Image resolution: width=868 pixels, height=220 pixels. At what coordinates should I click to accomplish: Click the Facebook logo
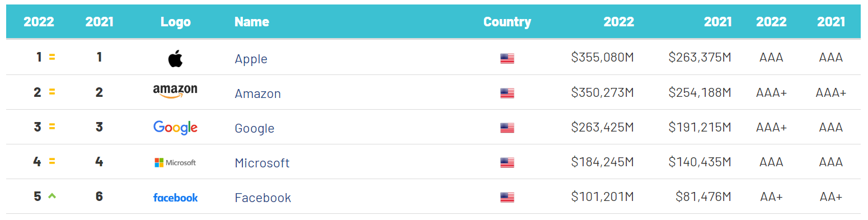point(175,197)
